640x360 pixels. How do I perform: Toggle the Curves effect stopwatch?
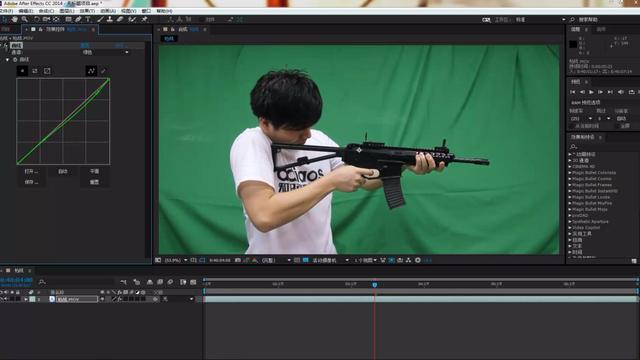[15, 60]
